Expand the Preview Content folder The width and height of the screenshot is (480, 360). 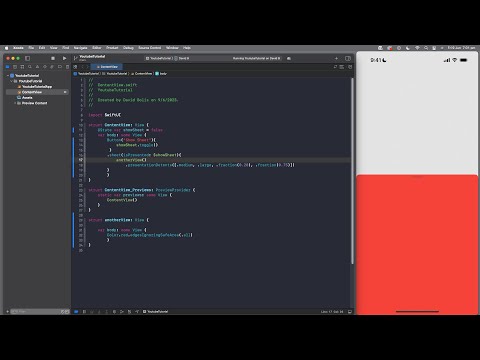coord(15,103)
